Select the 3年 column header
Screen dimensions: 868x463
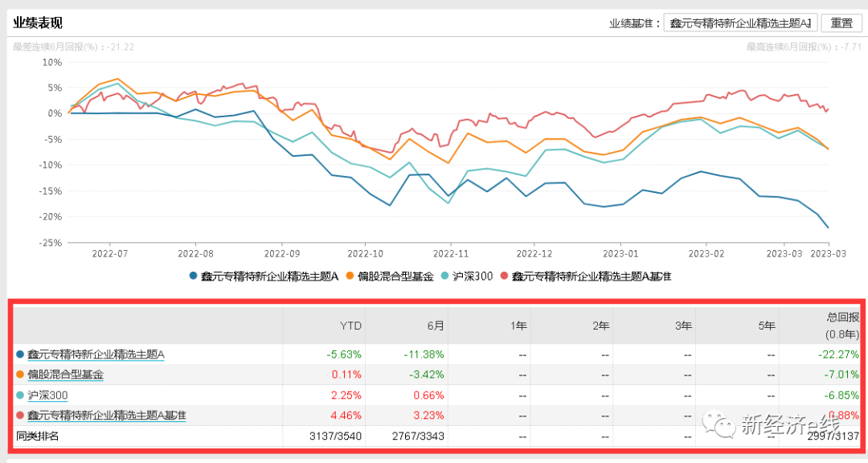[x=683, y=326]
